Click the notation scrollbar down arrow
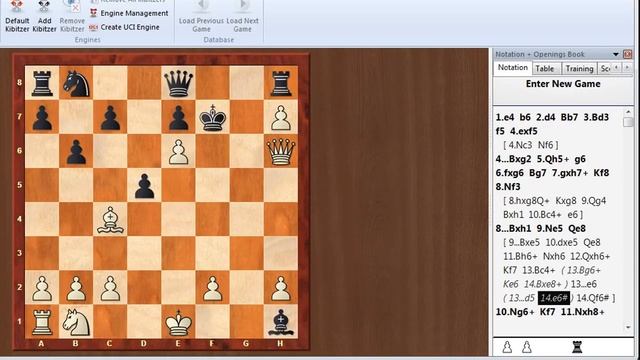The width and height of the screenshot is (640, 360). click(629, 327)
